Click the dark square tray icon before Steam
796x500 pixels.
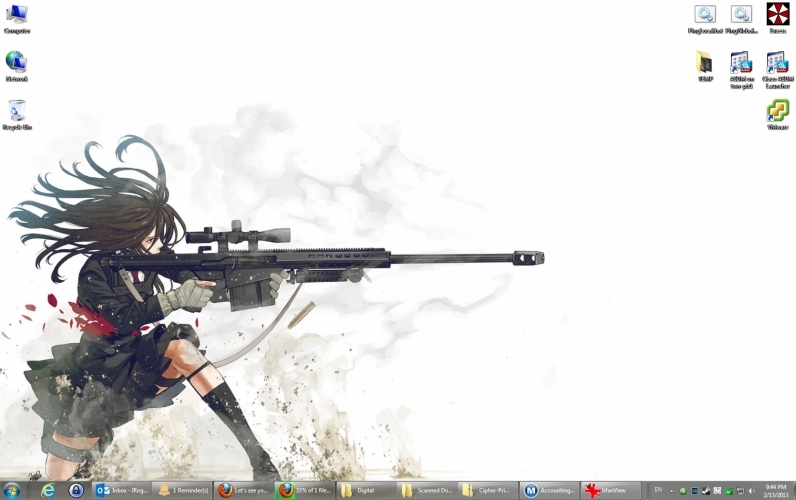click(x=694, y=491)
